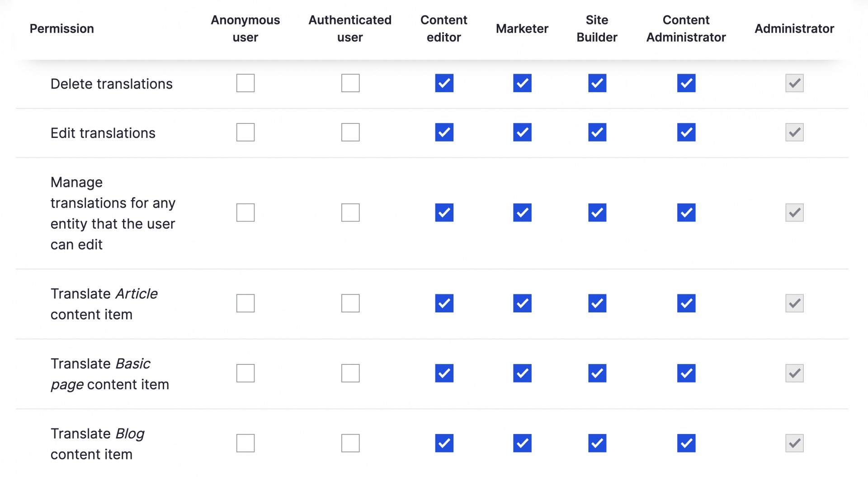Click Administrator checkbox for Delete translations
Screen dimensions: 868x477
click(794, 83)
